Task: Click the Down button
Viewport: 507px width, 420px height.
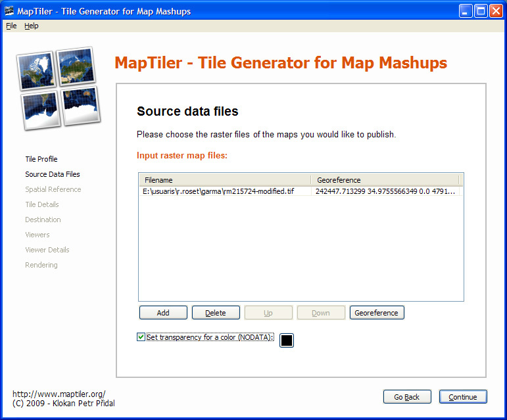Action: coord(321,313)
